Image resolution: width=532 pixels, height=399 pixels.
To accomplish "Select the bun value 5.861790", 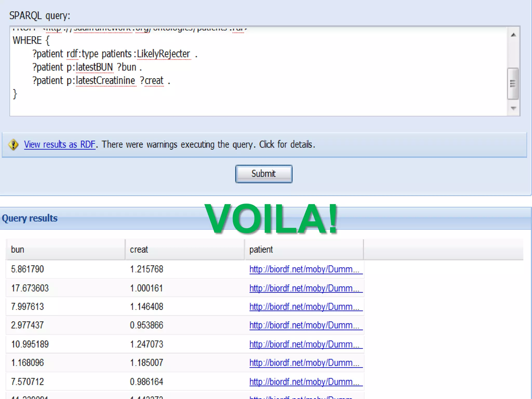I will pos(28,269).
